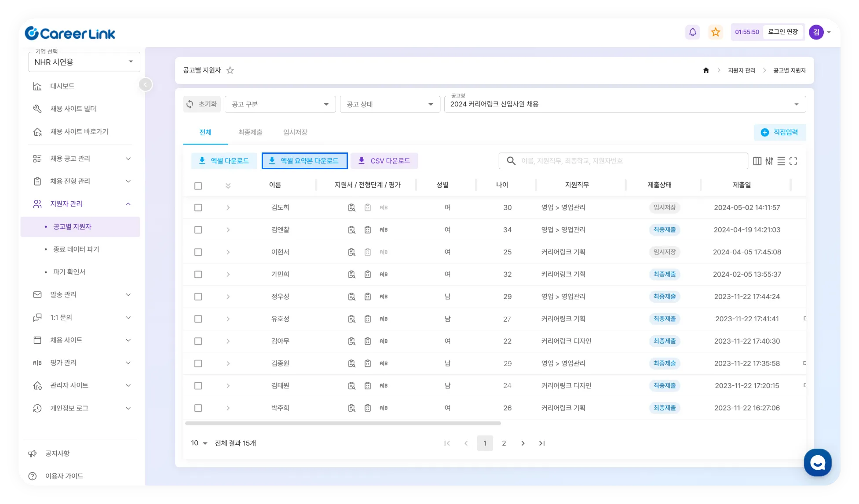Enter fullscreen with the expand icon

tap(793, 161)
